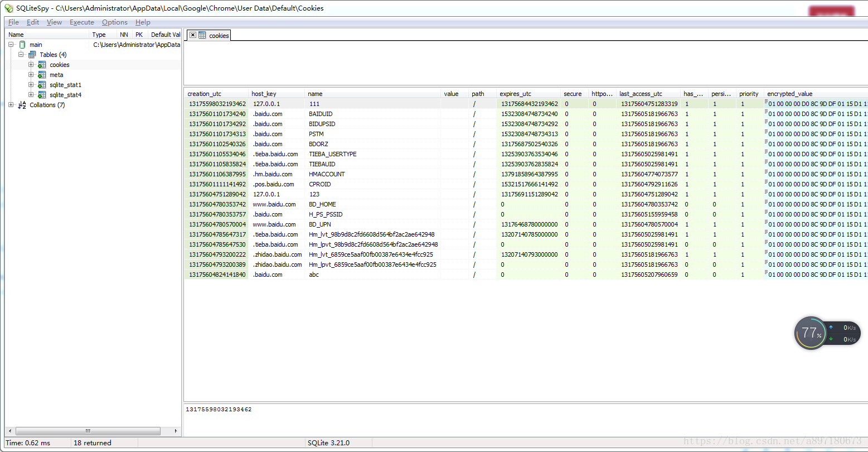Select the sqlite_stat4 tree item
Viewport: 868px width, 452px height.
click(x=65, y=95)
